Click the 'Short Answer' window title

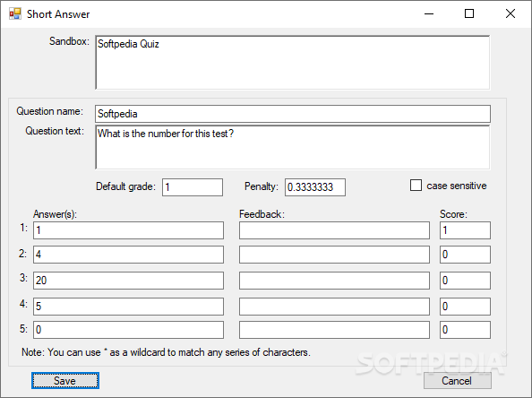pyautogui.click(x=58, y=14)
